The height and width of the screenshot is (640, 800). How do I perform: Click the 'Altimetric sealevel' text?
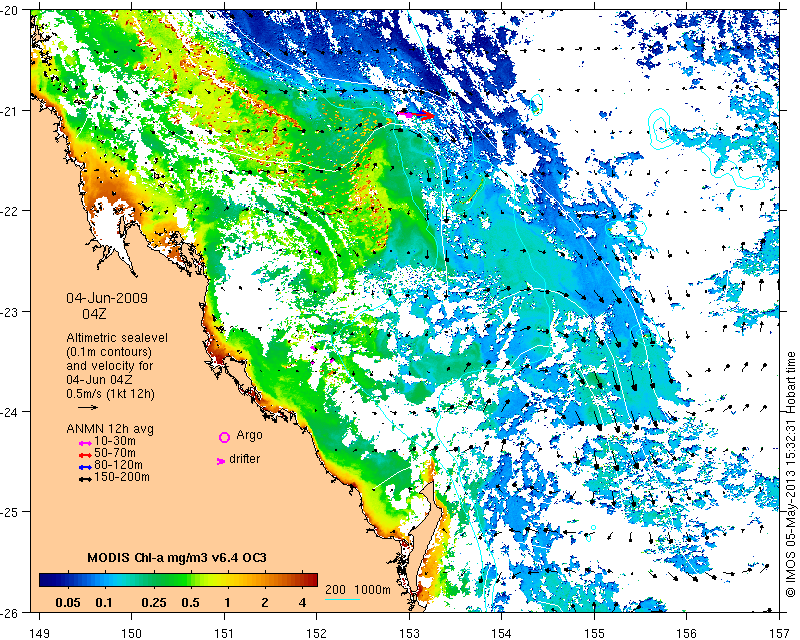pos(117,338)
